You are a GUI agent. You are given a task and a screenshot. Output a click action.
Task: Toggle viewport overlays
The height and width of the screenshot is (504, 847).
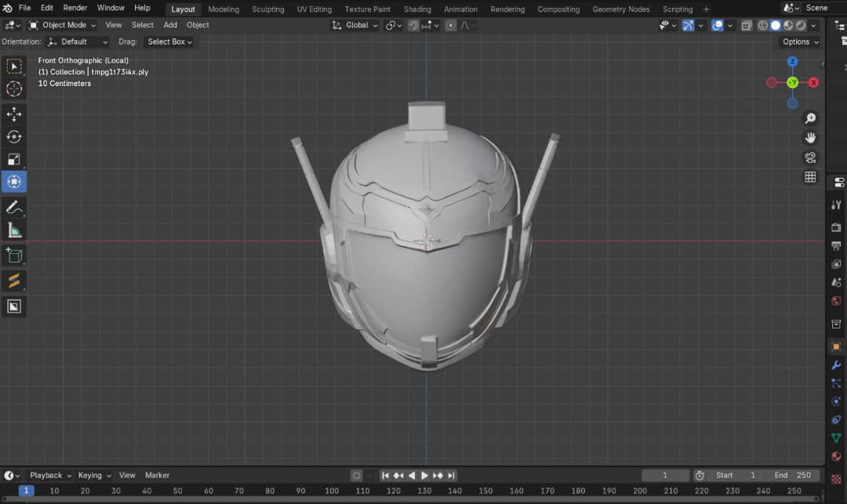718,25
